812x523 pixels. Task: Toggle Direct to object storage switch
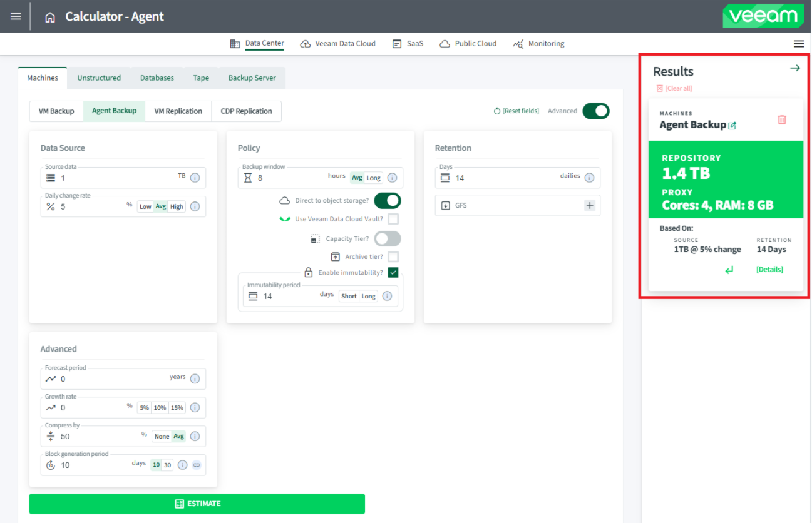pyautogui.click(x=388, y=201)
